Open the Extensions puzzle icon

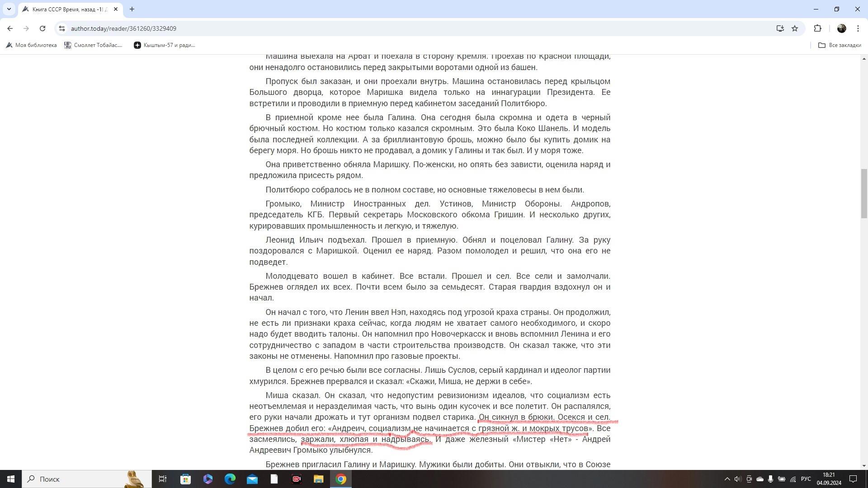817,28
